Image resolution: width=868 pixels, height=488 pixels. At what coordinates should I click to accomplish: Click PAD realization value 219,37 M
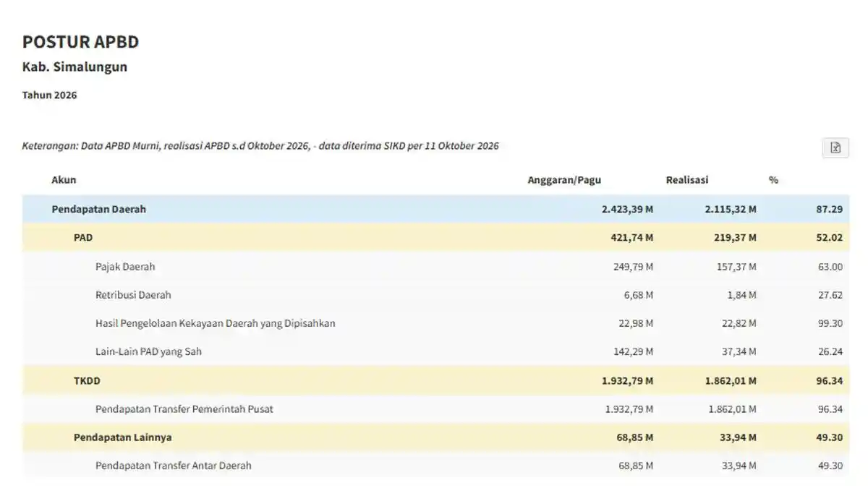[x=736, y=238]
